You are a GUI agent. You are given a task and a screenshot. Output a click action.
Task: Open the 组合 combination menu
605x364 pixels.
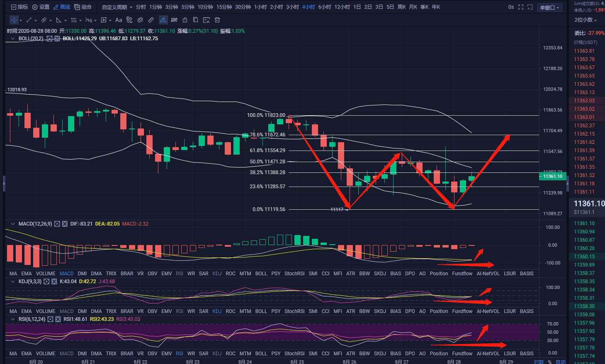pos(83,7)
